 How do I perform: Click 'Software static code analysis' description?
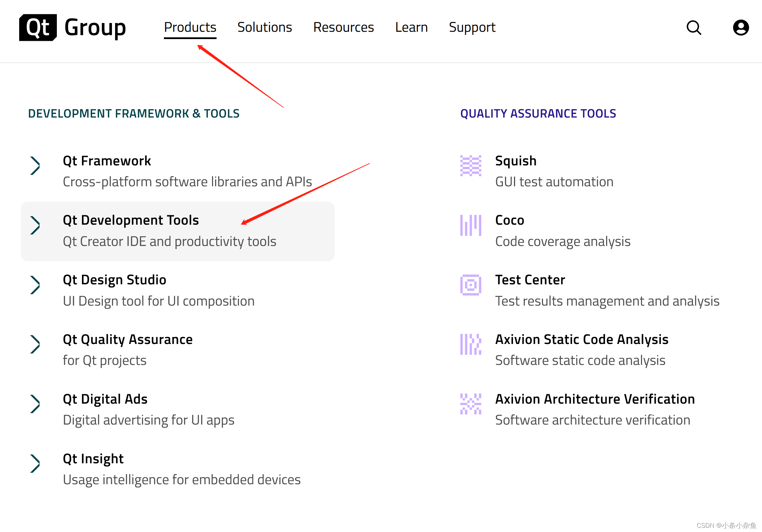pos(580,360)
